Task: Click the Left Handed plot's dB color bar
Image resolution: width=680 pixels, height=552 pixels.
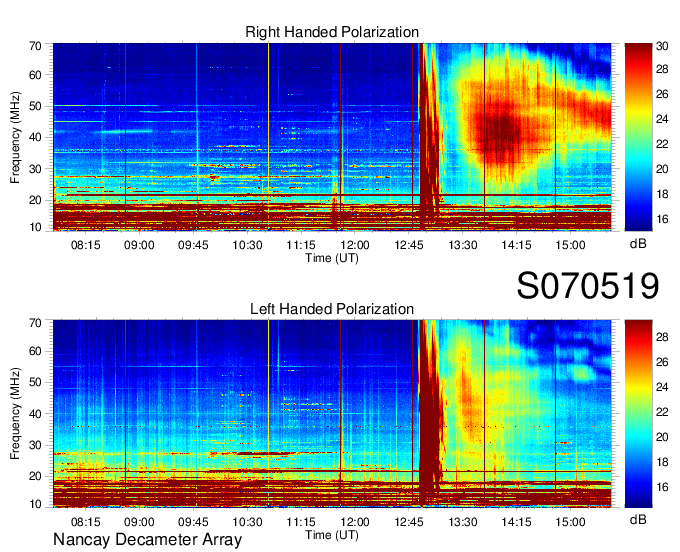Action: coord(638,414)
